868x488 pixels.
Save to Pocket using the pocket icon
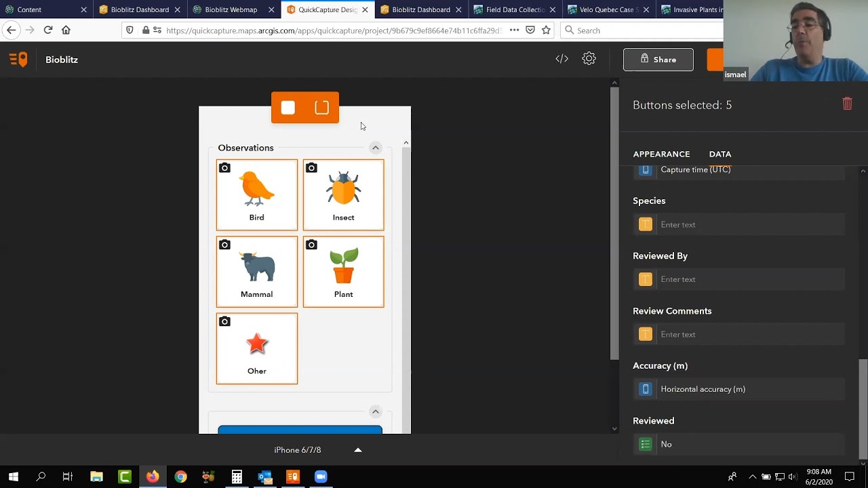pos(530,30)
